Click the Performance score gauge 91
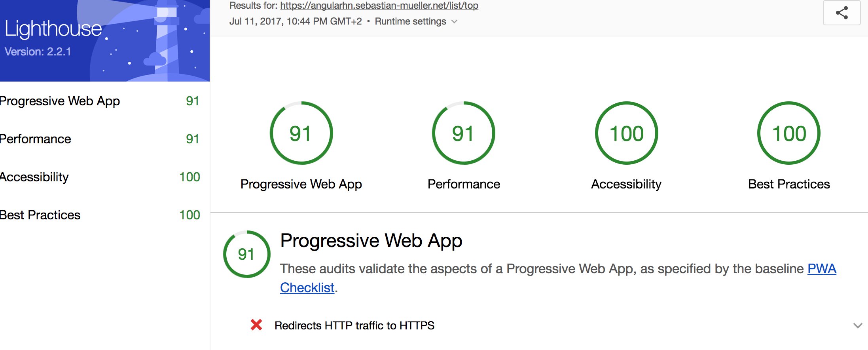Viewport: 868px width, 350px height. point(464,133)
